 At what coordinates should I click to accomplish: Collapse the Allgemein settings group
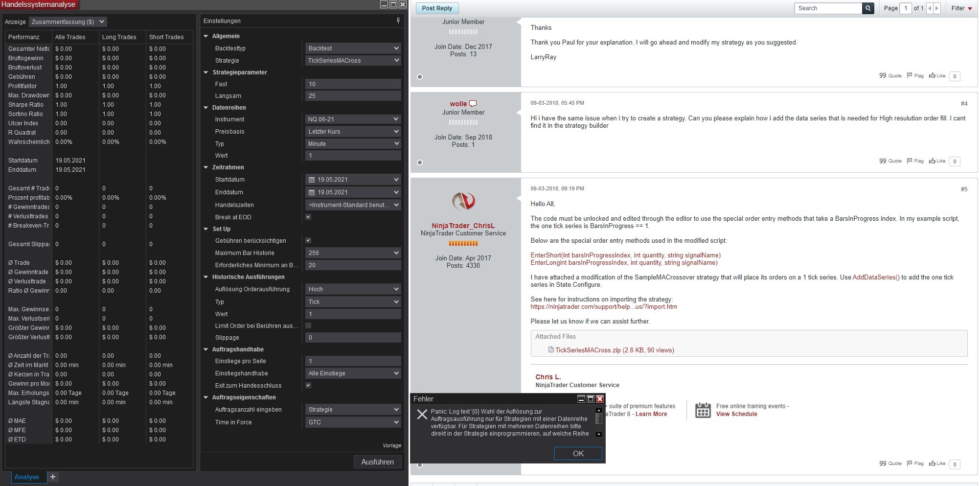[x=206, y=36]
